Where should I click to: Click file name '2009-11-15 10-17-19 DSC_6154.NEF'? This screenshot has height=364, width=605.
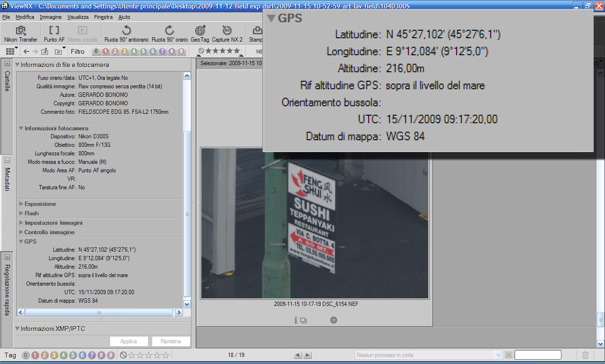click(x=316, y=304)
